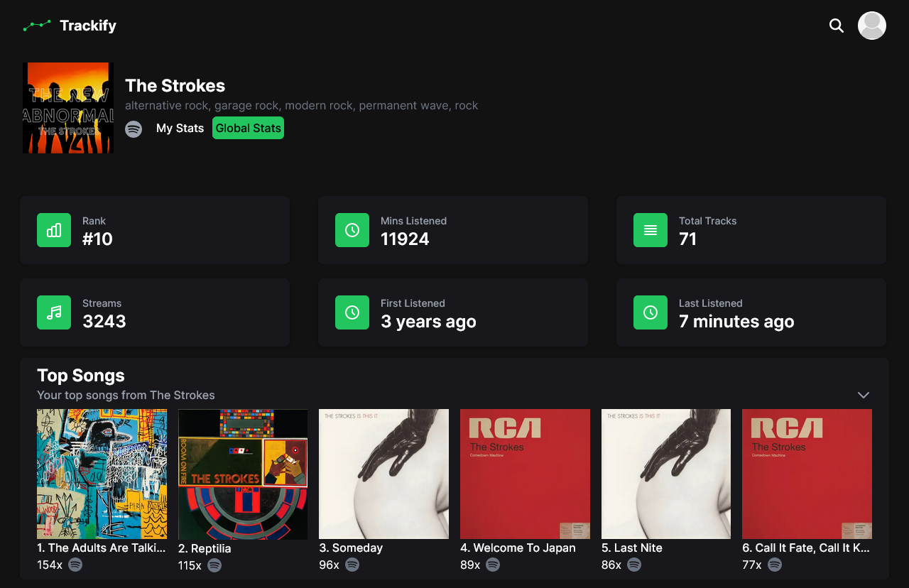Image resolution: width=909 pixels, height=588 pixels.
Task: Click the song title '1. The Adults Are Talki...'
Action: tap(102, 548)
